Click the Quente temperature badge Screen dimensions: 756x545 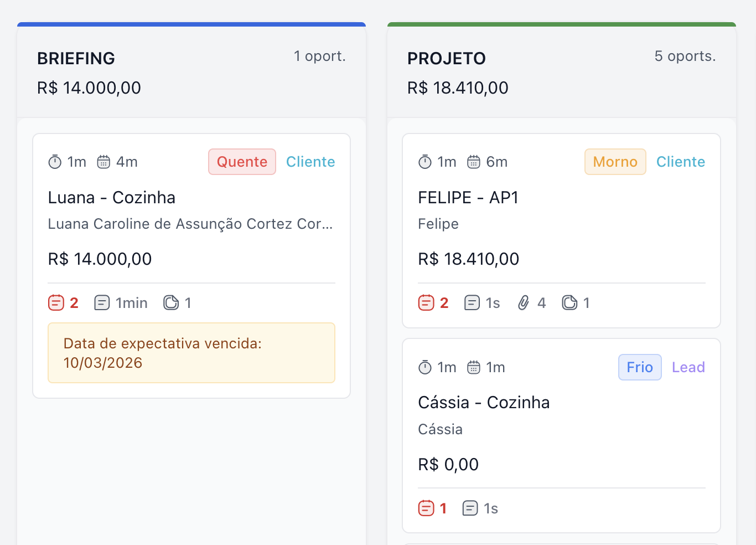tap(242, 162)
